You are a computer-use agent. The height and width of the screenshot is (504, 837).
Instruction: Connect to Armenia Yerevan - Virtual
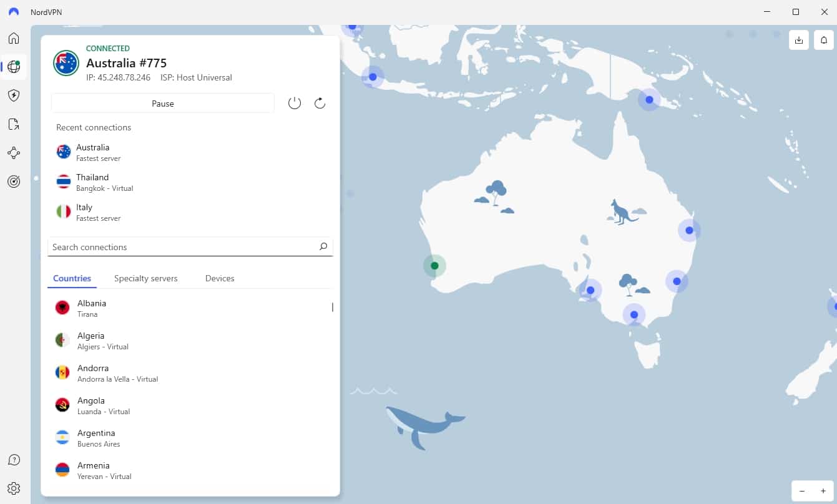pyautogui.click(x=190, y=470)
